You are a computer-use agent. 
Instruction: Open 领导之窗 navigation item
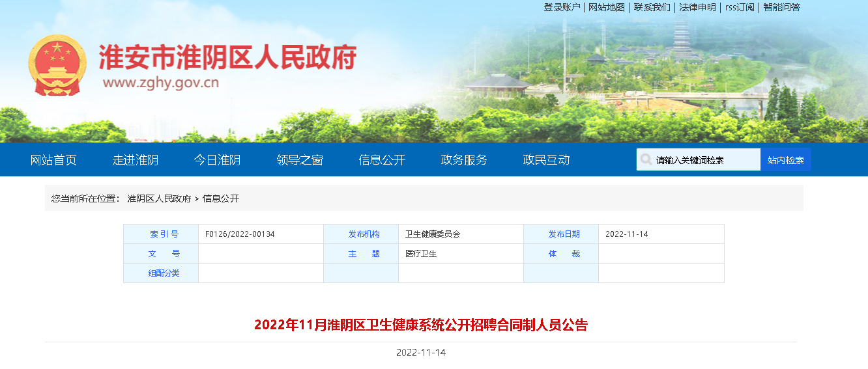click(x=300, y=160)
